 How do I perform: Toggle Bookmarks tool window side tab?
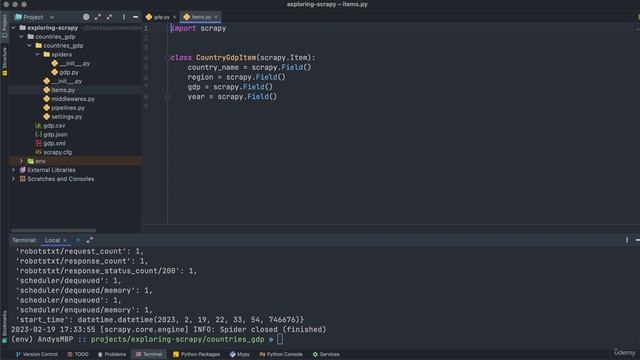point(4,327)
